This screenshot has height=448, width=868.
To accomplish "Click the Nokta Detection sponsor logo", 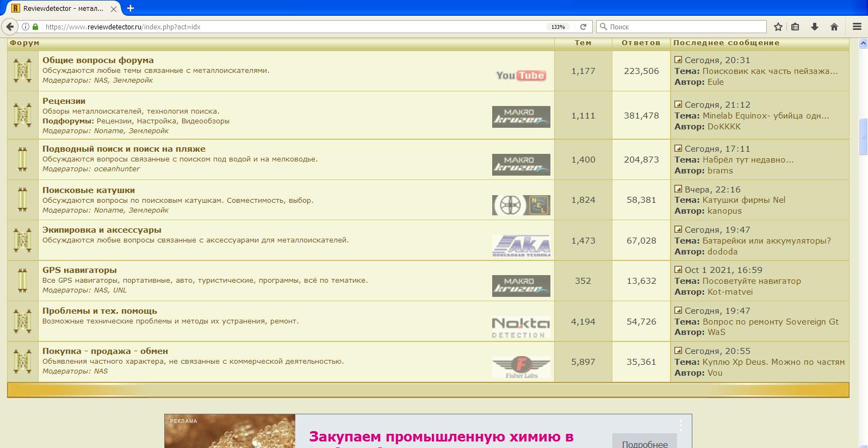I will 520,327.
